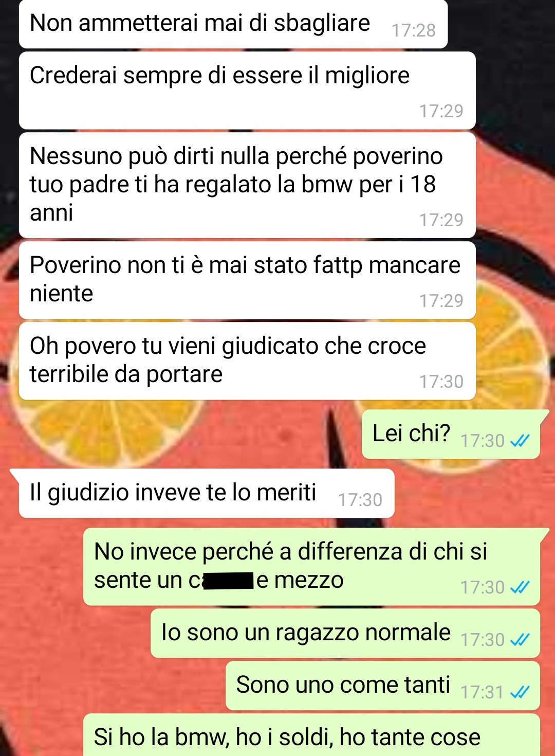Select the message 'Sono uno come tanti'
Screen dimensions: 555x756
(x=383, y=686)
